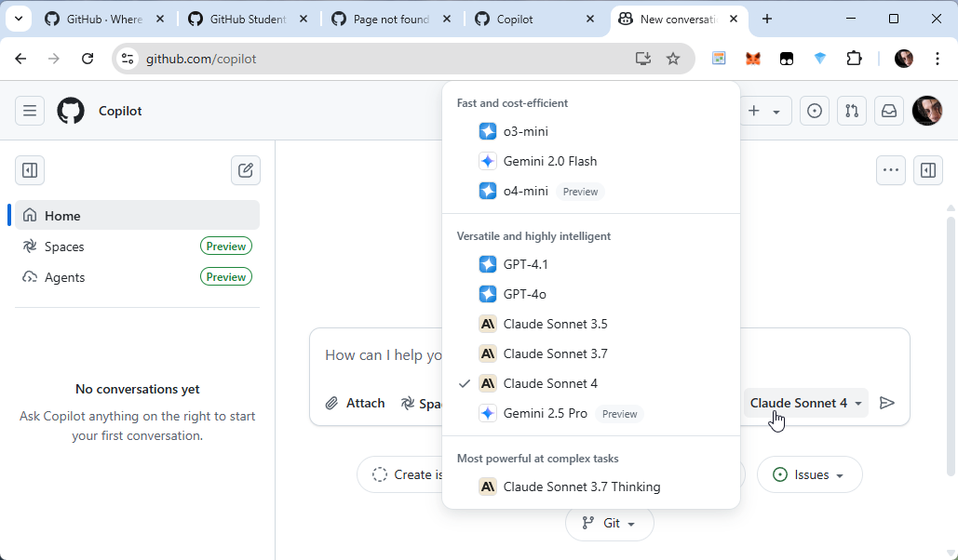Click the Attach button in prompt box
Screen dimensions: 958x560
tap(355, 403)
